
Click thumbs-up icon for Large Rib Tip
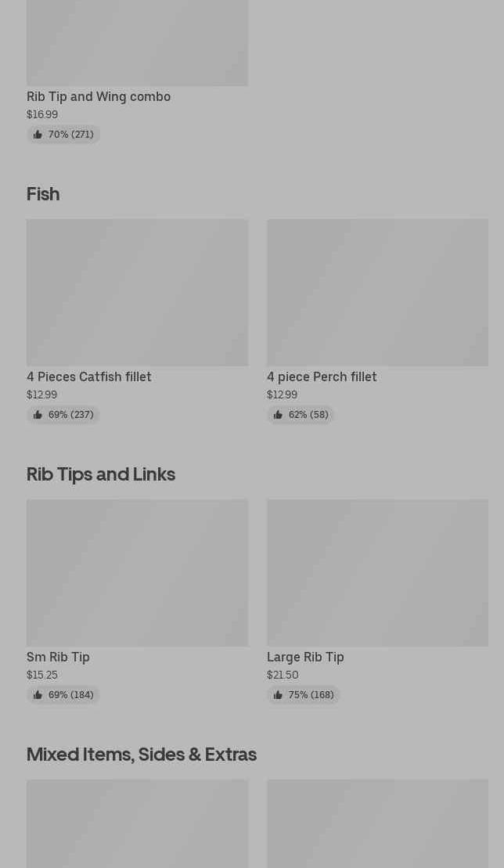click(x=278, y=695)
